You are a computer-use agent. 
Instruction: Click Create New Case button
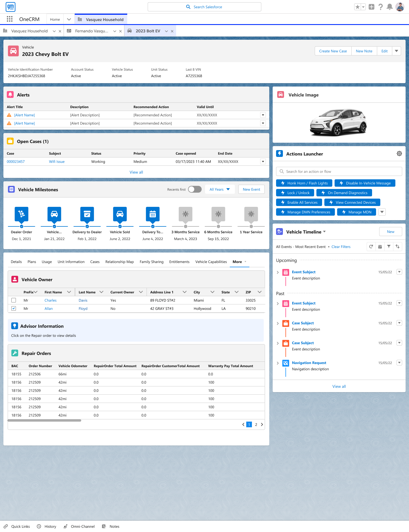(333, 51)
